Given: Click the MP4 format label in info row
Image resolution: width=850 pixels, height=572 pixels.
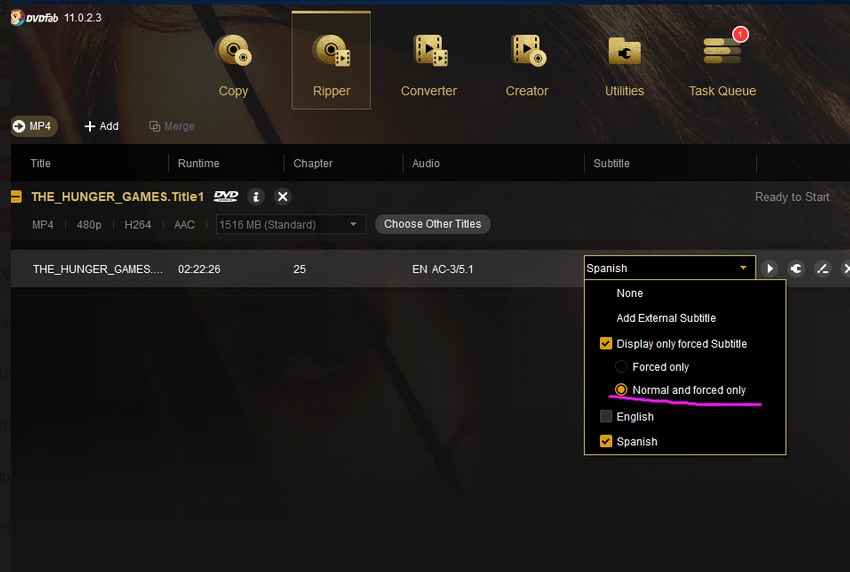Looking at the screenshot, I should 43,224.
